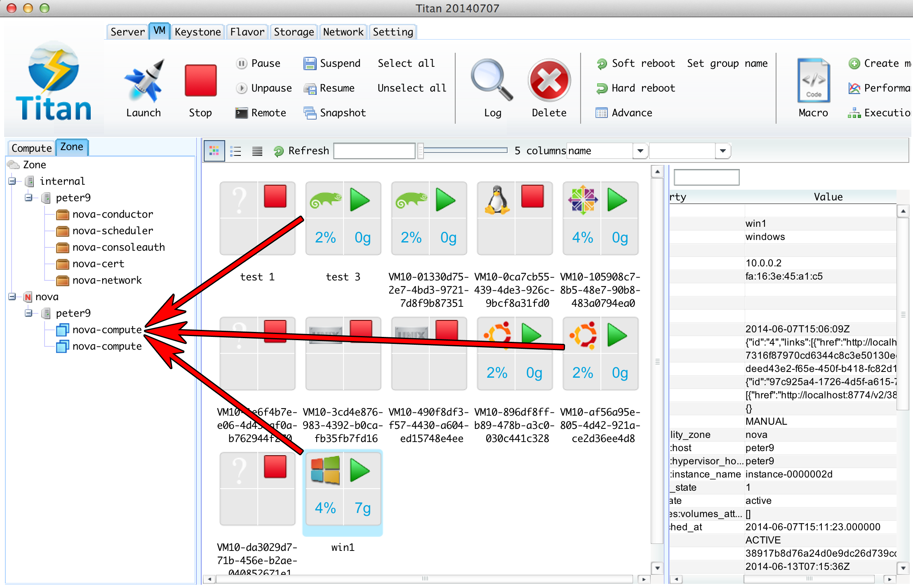
Task: Switch to list view
Action: (236, 151)
